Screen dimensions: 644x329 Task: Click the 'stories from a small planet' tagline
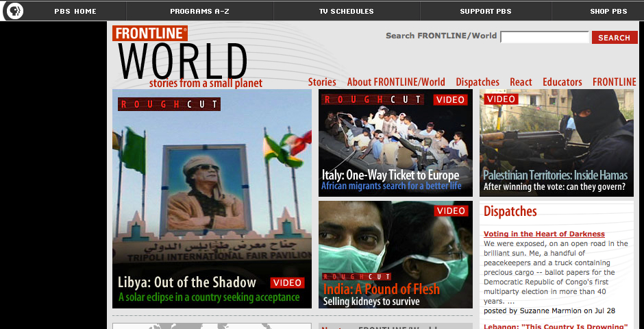(x=206, y=84)
